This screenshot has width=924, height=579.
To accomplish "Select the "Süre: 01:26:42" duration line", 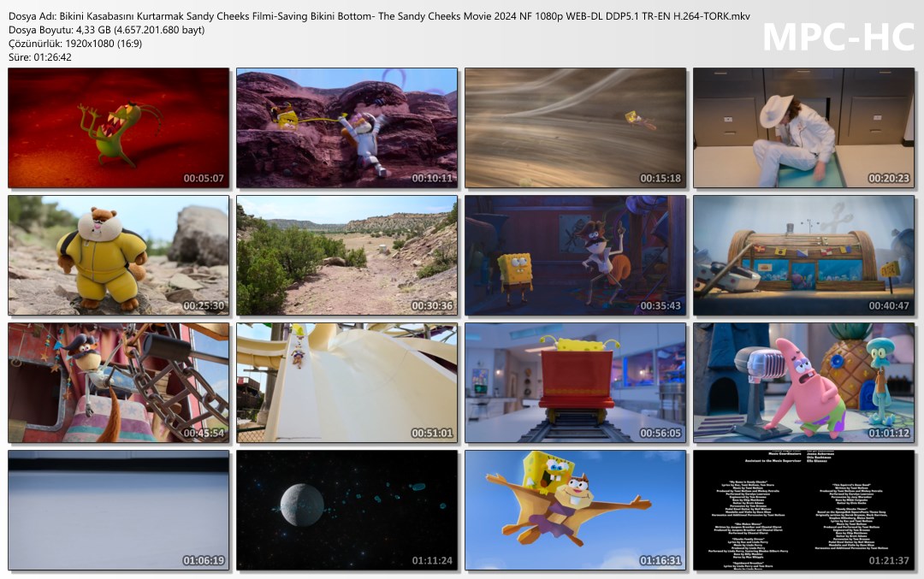I will pyautogui.click(x=40, y=57).
